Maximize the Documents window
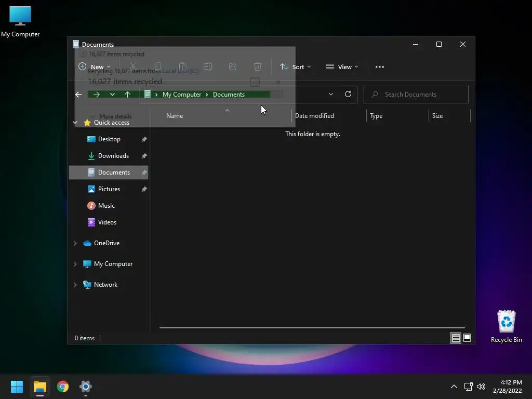The width and height of the screenshot is (532, 399). coord(438,44)
